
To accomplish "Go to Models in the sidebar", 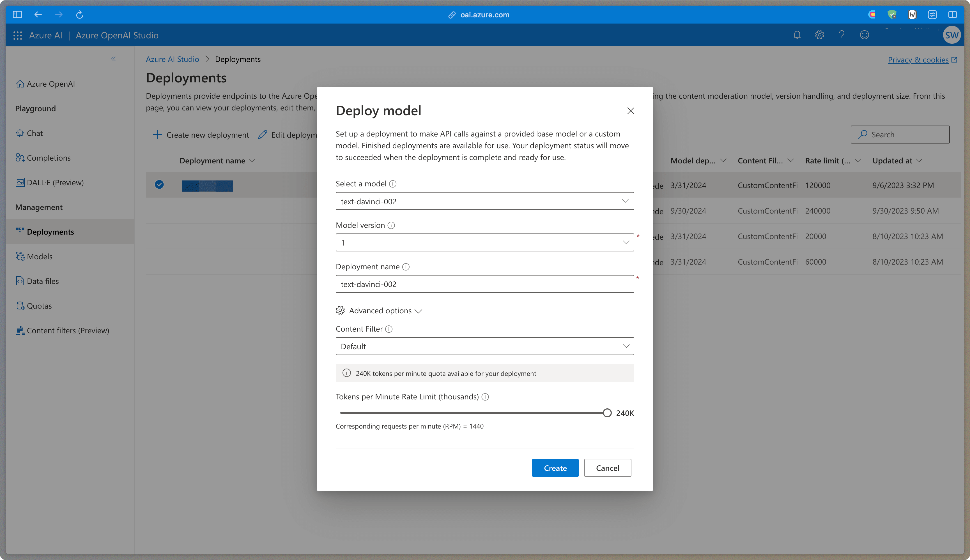I will (39, 256).
